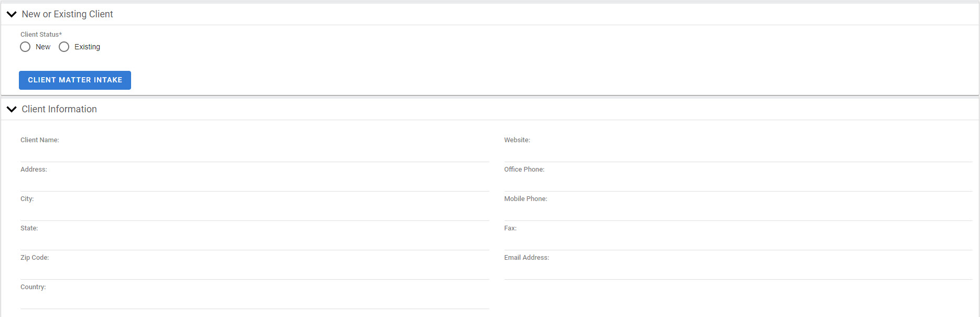980x317 pixels.
Task: Focus the Country input field
Action: coord(255,301)
